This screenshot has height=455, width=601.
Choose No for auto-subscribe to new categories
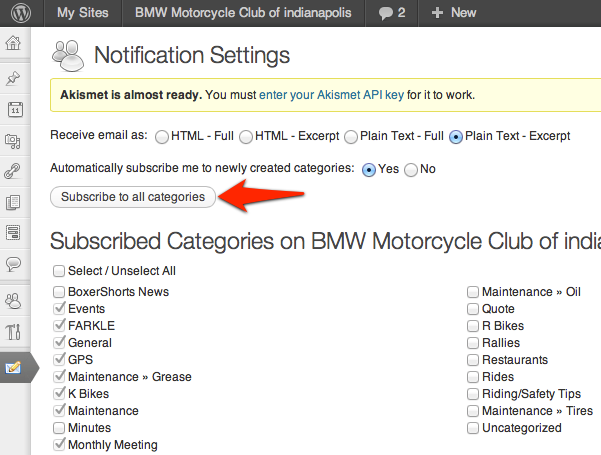tap(411, 170)
